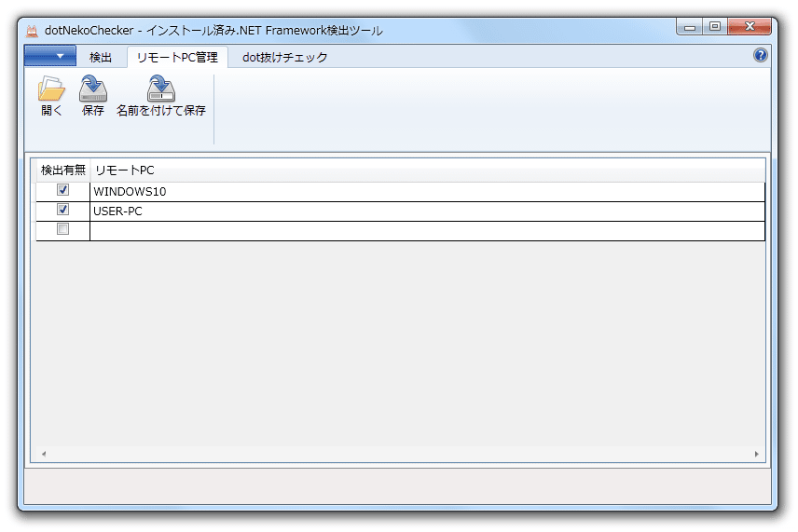Switch to the 検出 tab
Viewport: 798px width, 532px height.
click(101, 57)
